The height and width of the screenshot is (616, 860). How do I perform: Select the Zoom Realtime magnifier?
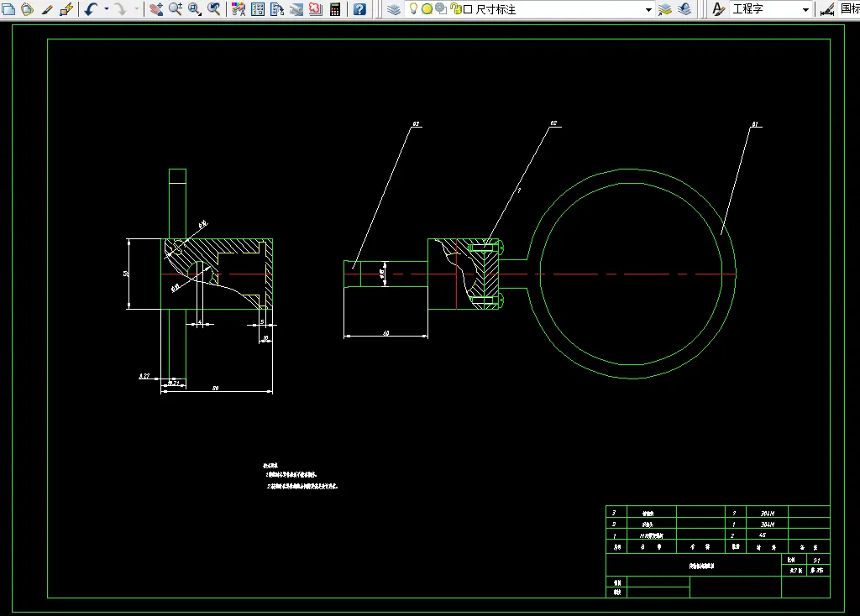[176, 9]
